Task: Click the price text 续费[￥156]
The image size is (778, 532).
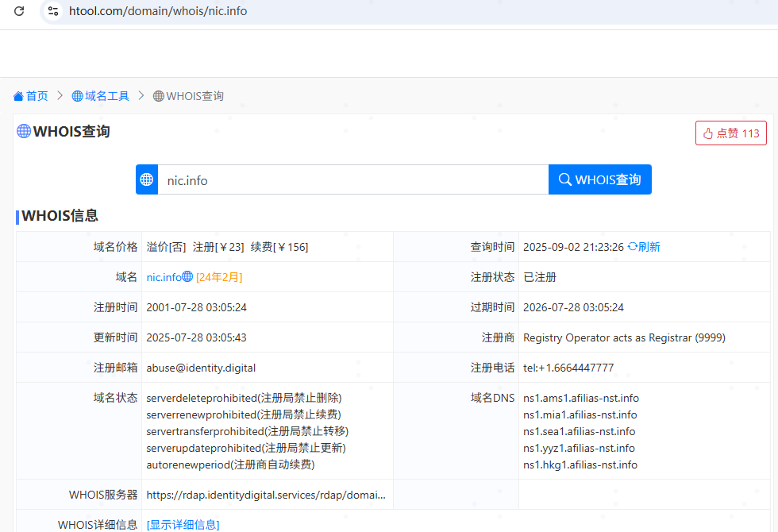Action: 279,247
